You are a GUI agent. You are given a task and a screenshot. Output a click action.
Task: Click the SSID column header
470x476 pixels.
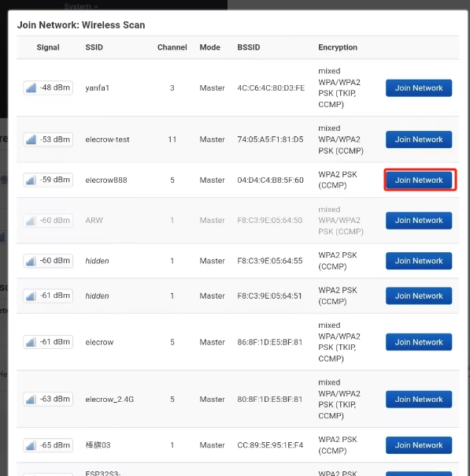click(94, 47)
